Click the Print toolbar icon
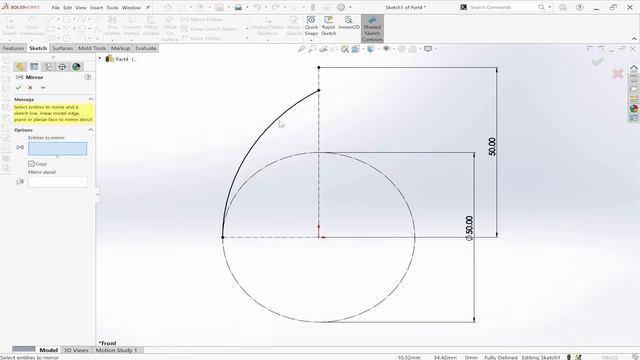Viewport: 640px width, 360px height. click(238, 7)
